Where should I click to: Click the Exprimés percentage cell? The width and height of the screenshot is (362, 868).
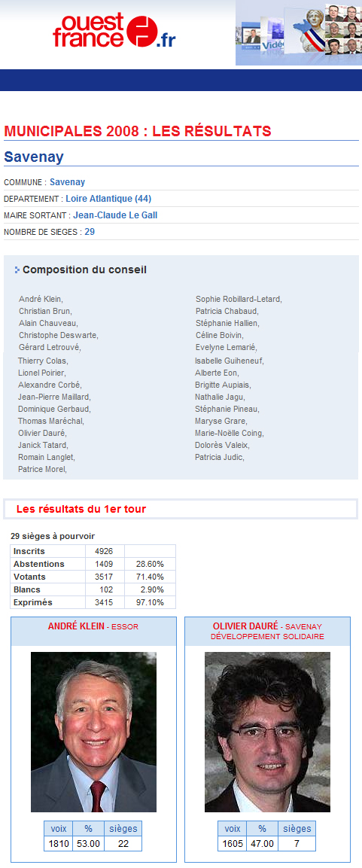tap(150, 602)
